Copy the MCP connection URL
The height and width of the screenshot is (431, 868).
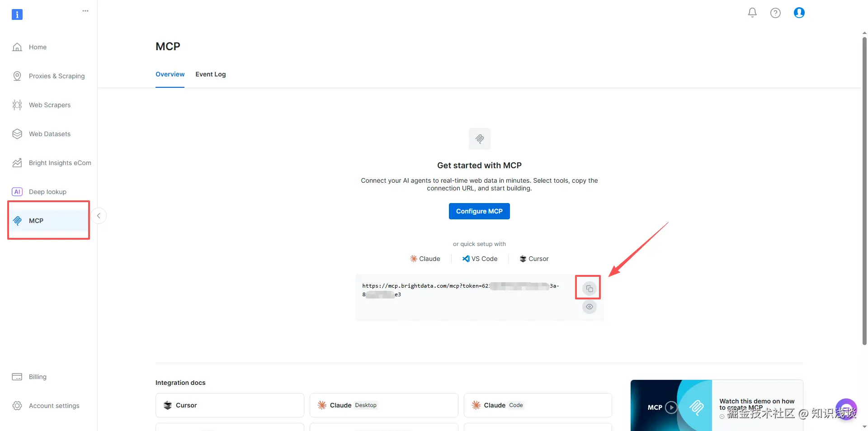[590, 289]
